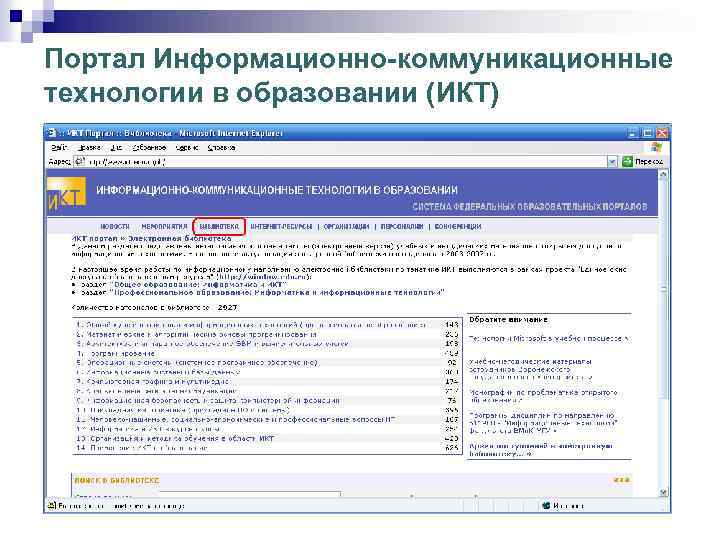Open the Организации section
The image size is (720, 540).
coord(346,226)
